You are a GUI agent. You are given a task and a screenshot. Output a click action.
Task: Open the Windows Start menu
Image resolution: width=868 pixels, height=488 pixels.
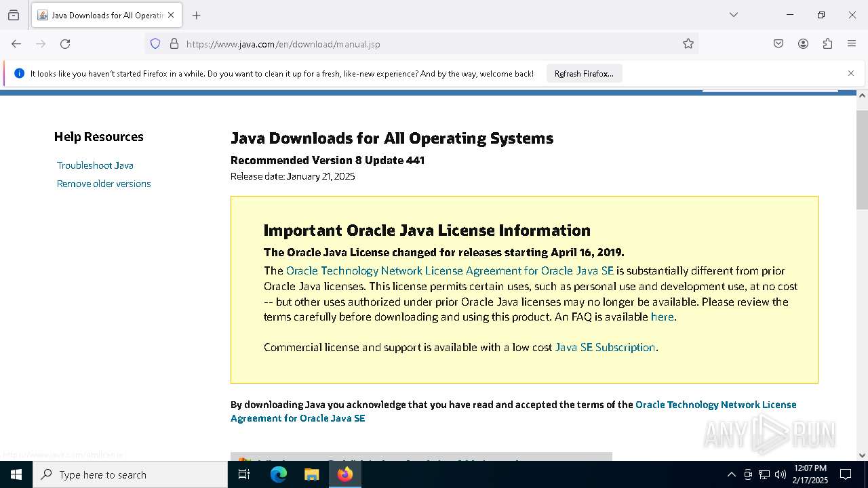pos(16,474)
